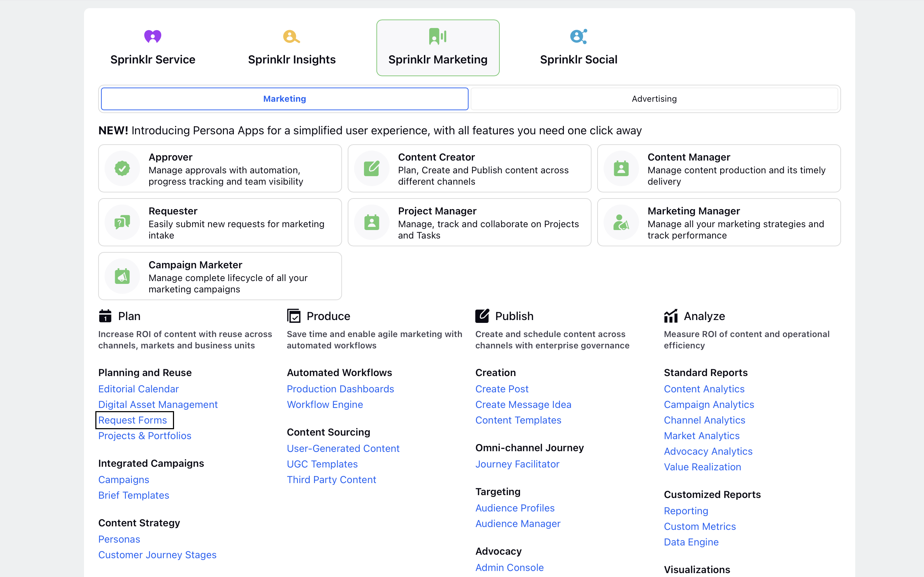Click the blue Sprinklr Social icon
This screenshot has height=577, width=924.
578,36
